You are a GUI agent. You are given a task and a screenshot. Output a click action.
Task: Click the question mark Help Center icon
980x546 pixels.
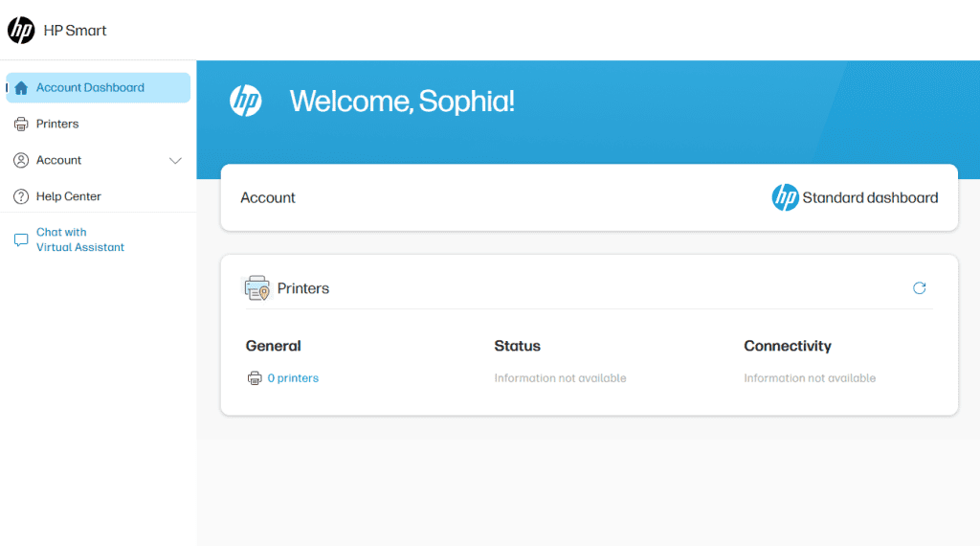[21, 196]
